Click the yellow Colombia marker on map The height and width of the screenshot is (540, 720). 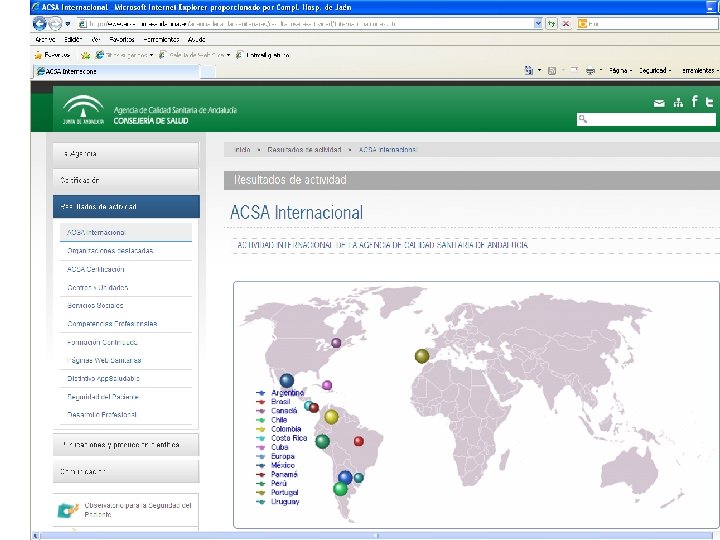[331, 417]
